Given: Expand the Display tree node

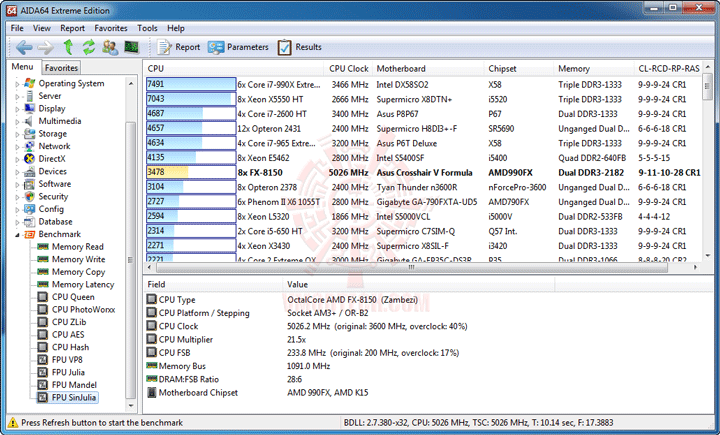Looking at the screenshot, I should pos(17,109).
